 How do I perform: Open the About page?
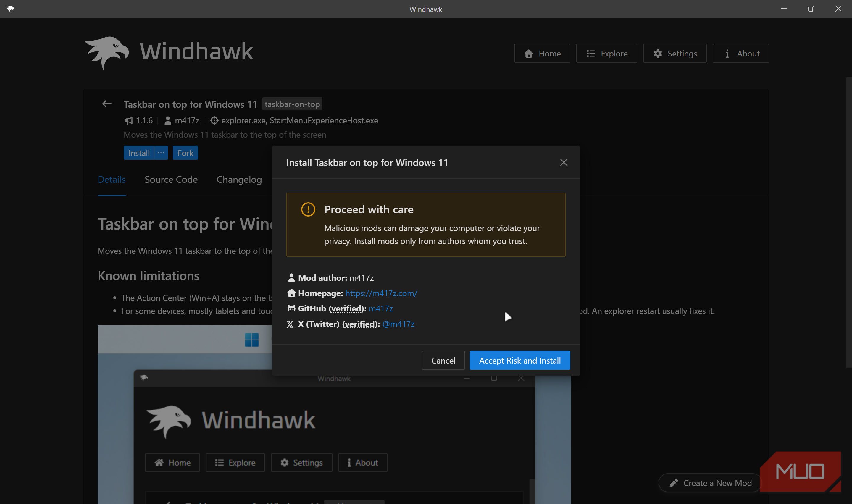(x=740, y=53)
